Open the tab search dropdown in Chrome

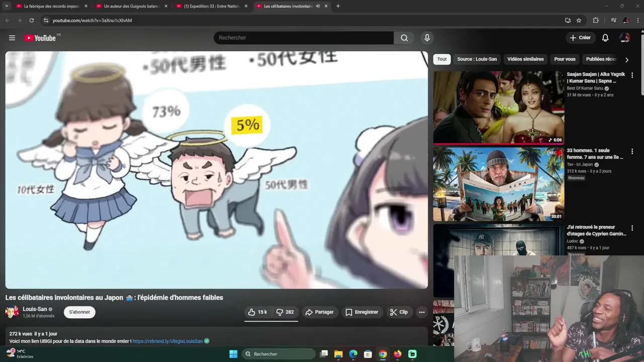click(7, 6)
